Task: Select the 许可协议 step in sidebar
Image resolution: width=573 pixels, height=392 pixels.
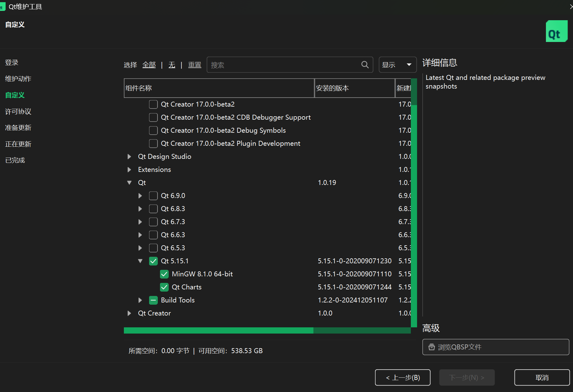Action: 18,111
